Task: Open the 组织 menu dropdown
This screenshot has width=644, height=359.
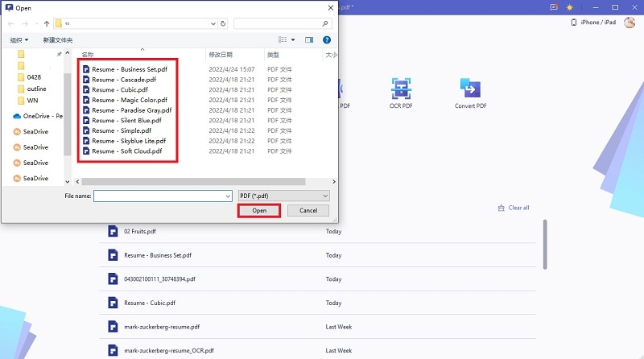Action: (19, 39)
